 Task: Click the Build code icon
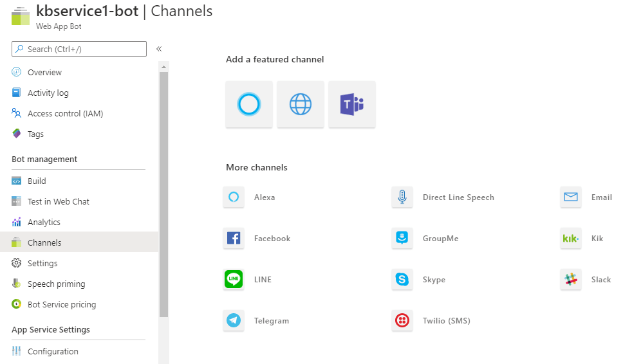tap(16, 181)
